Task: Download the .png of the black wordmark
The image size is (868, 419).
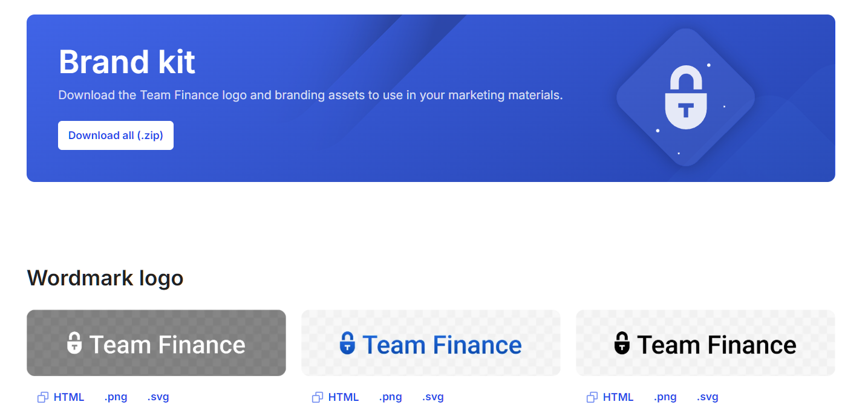Action: coord(665,397)
